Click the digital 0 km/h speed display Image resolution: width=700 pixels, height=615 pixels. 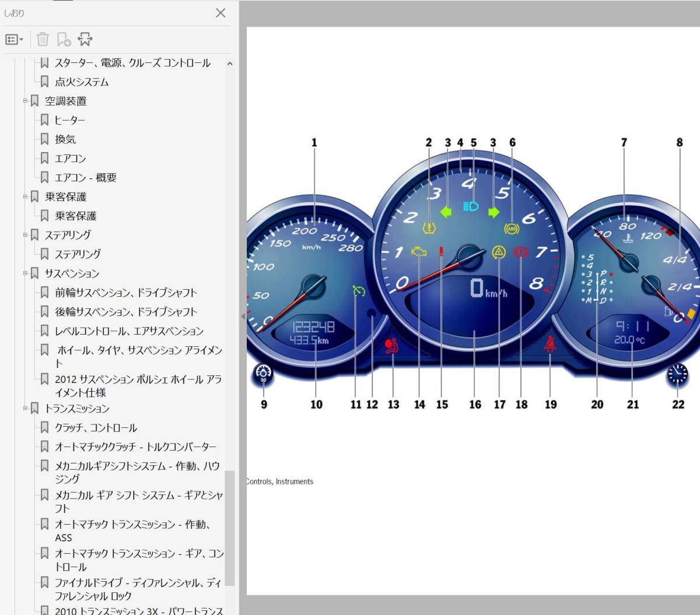[x=489, y=288]
